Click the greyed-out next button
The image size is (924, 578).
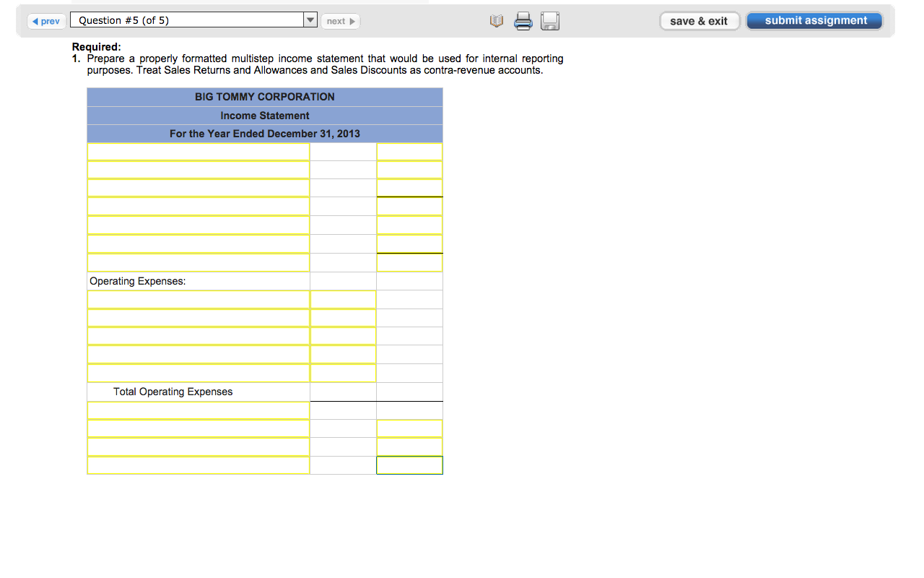pyautogui.click(x=341, y=21)
